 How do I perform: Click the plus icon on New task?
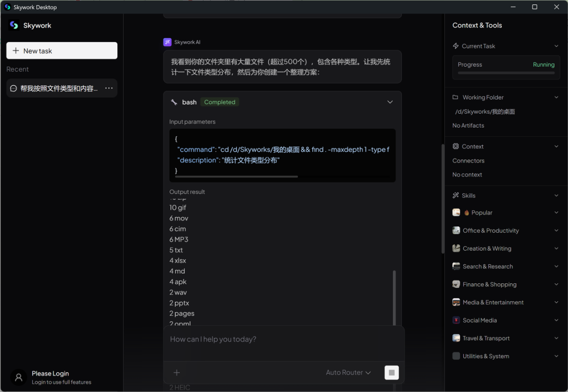[16, 50]
